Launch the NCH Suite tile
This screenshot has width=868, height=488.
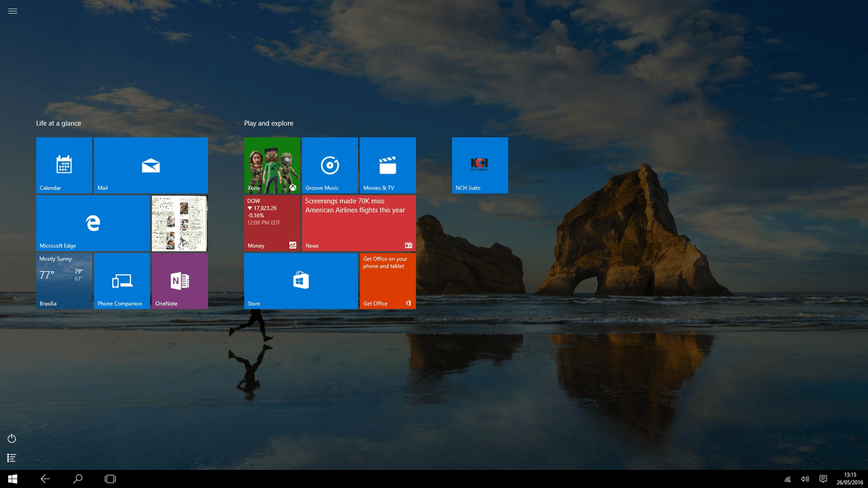(480, 165)
